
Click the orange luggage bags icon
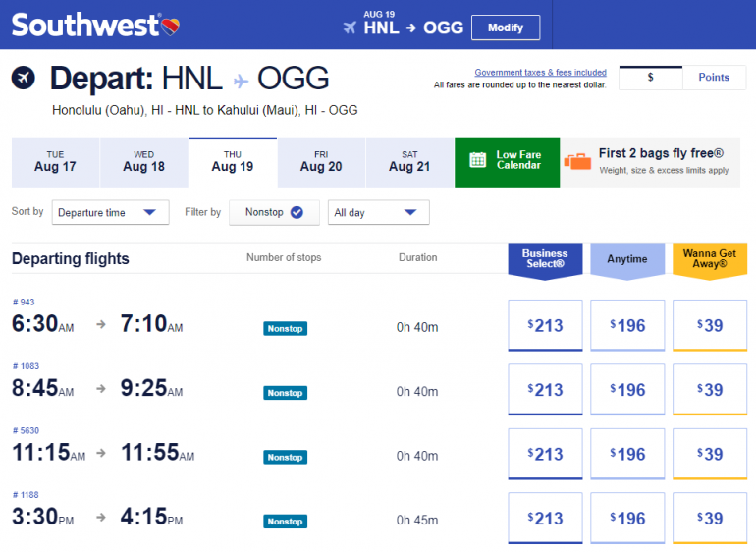click(579, 161)
